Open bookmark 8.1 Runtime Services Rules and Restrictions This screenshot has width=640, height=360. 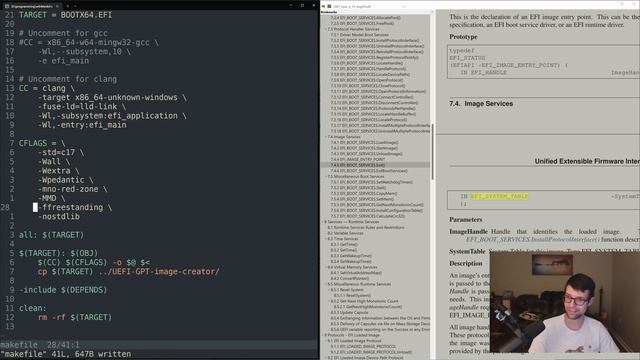(366, 227)
